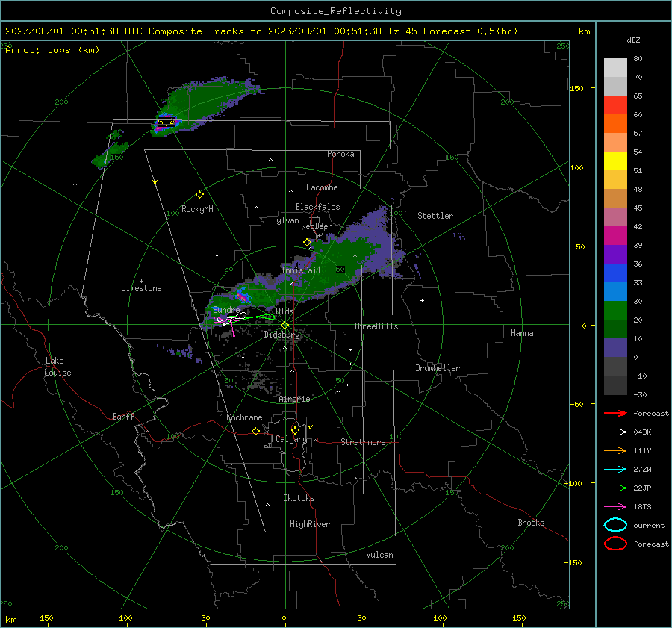Click yellow diamond marker above Calgary label
The image size is (672, 628).
coord(295,430)
